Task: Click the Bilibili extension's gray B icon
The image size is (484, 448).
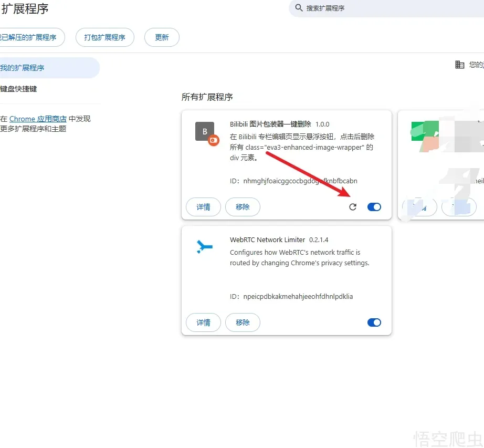Action: 205,131
